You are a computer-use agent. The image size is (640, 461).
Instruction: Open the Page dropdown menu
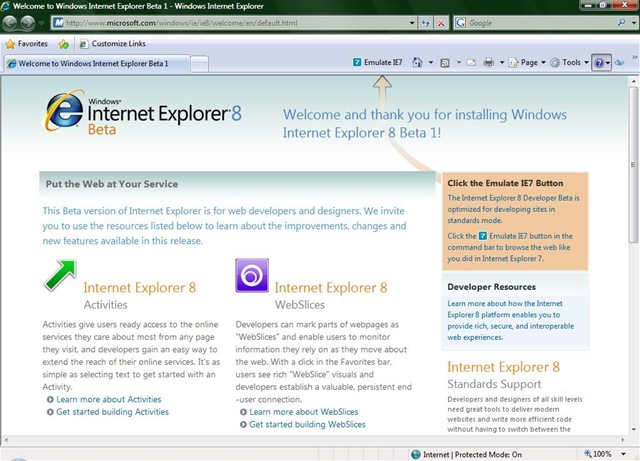pyautogui.click(x=528, y=63)
